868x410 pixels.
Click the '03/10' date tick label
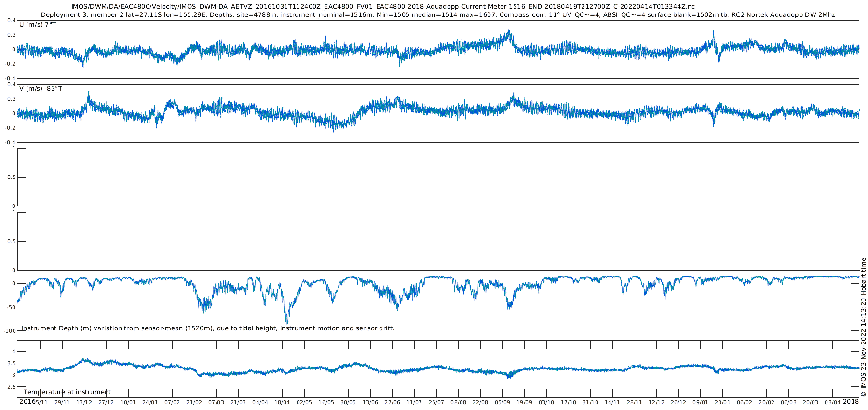pos(546,402)
